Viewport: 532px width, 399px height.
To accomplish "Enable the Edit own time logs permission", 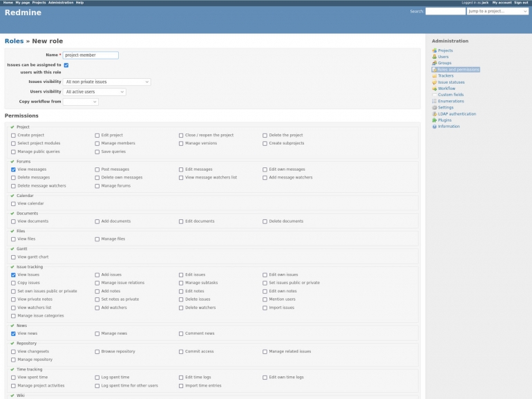I will [x=265, y=378].
